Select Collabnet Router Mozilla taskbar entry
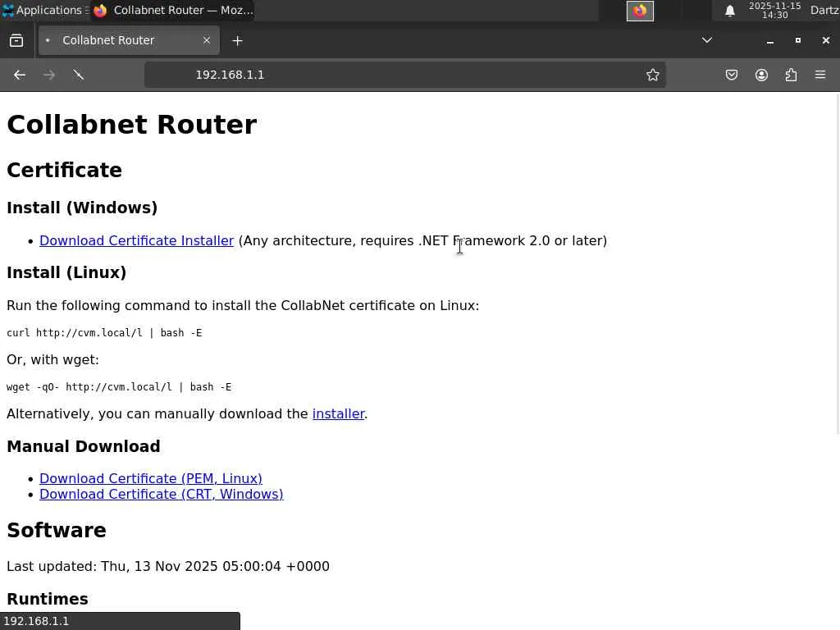The width and height of the screenshot is (840, 630). tap(172, 10)
